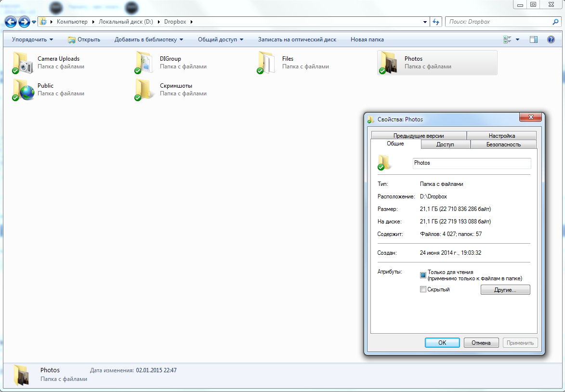This screenshot has width=565, height=392.
Task: Open the DIGroup folder icon
Action: pyautogui.click(x=145, y=63)
